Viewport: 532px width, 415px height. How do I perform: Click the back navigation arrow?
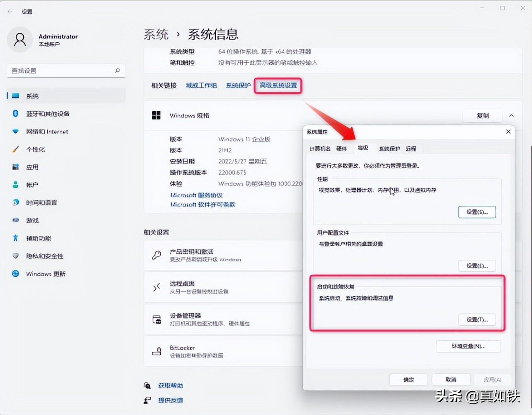pos(9,11)
